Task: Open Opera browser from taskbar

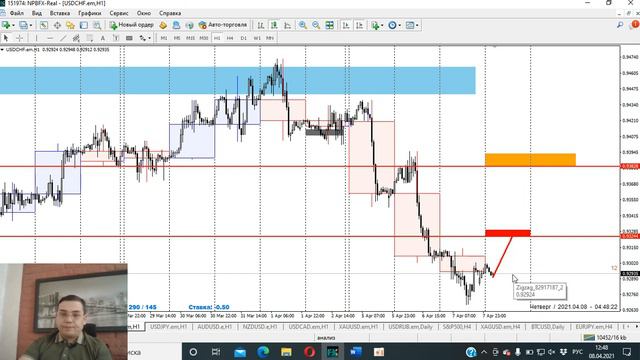Action: click(309, 352)
